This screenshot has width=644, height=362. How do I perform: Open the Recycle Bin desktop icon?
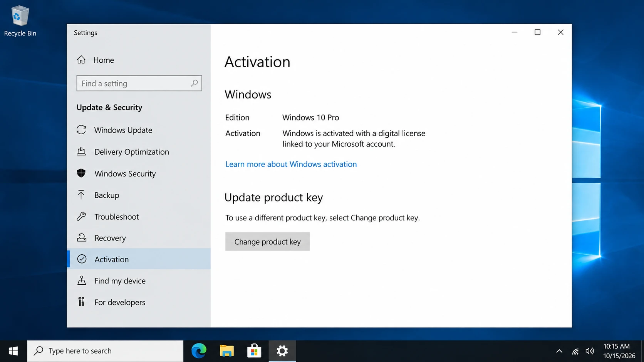(x=20, y=21)
